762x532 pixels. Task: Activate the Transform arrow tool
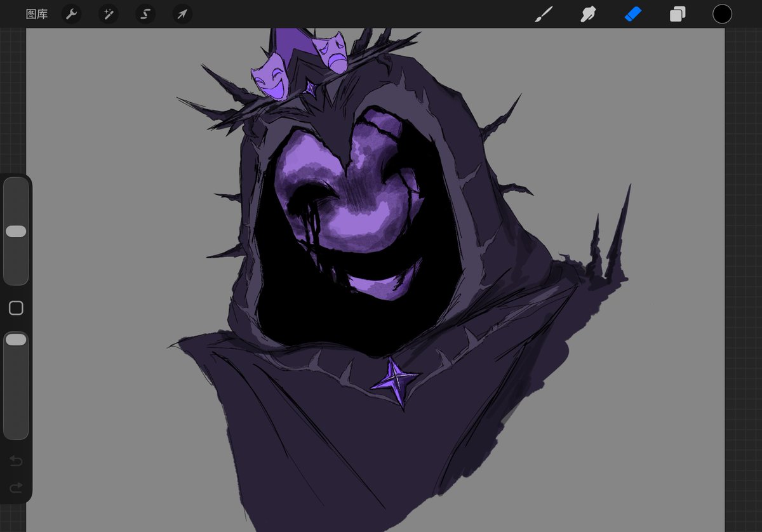(x=183, y=14)
